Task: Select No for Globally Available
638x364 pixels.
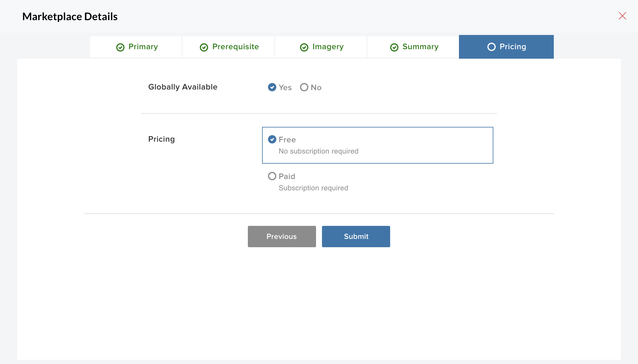Action: (x=304, y=87)
